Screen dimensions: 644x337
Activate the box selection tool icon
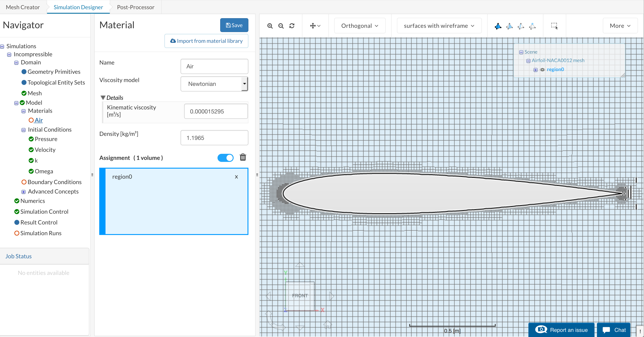[x=554, y=26]
